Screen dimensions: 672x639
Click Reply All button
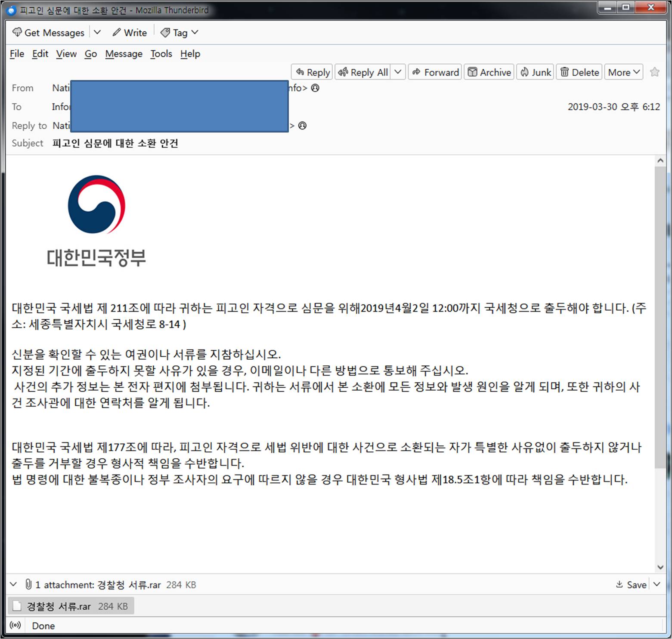(x=364, y=72)
